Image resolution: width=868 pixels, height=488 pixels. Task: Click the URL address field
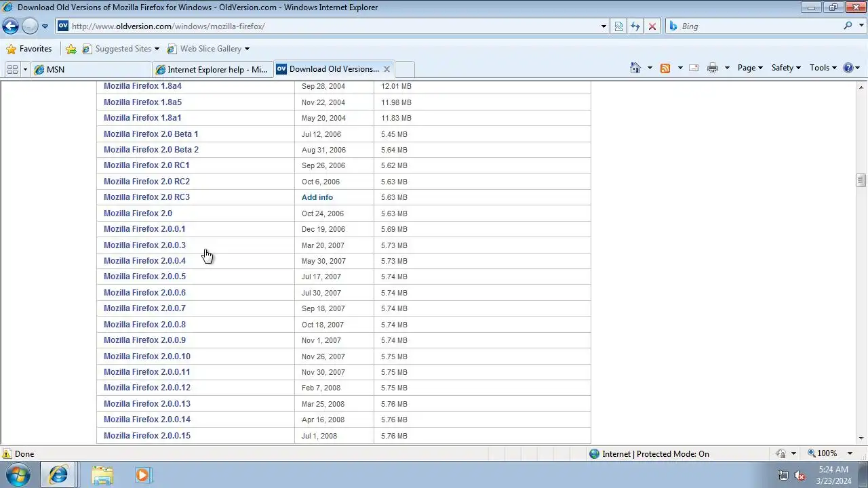[x=328, y=26]
